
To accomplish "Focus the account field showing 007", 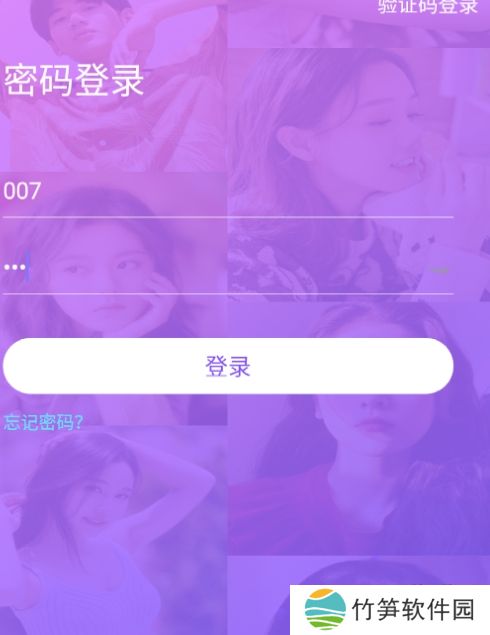I will pos(228,191).
